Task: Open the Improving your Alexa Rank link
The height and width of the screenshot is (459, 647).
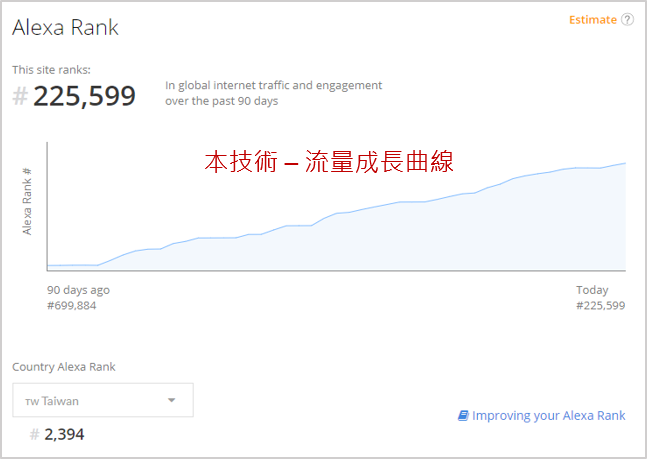Action: tap(548, 415)
